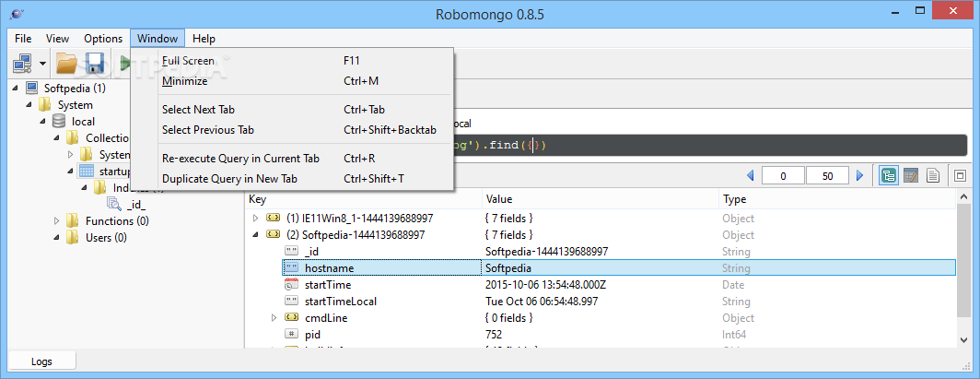The height and width of the screenshot is (379, 980).
Task: Click the green Execute play toolbar icon
Action: 124,63
